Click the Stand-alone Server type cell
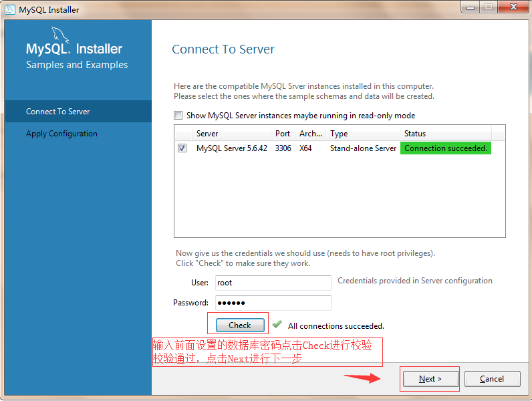This screenshot has height=401, width=532. 363,148
